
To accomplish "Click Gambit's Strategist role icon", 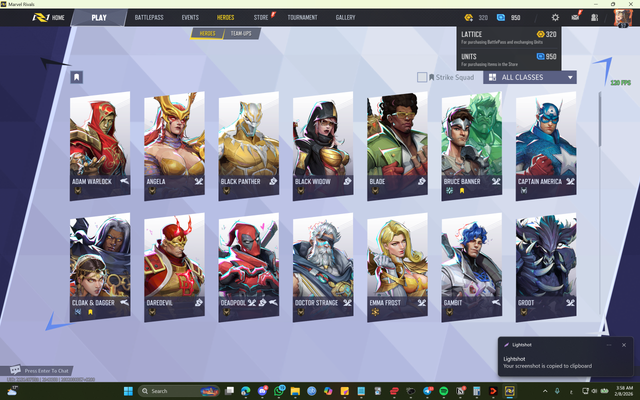I will coord(496,302).
